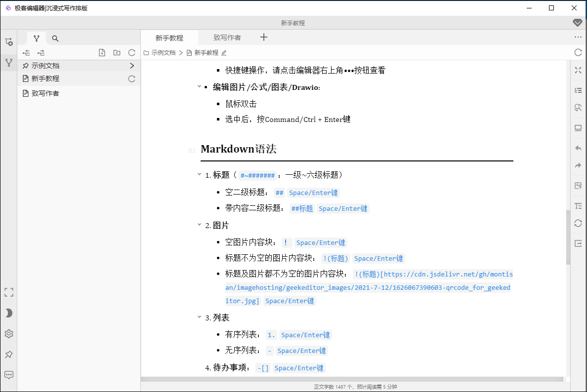Toggle focus mode with corner-brackets icon
The width and height of the screenshot is (587, 392).
click(9, 292)
